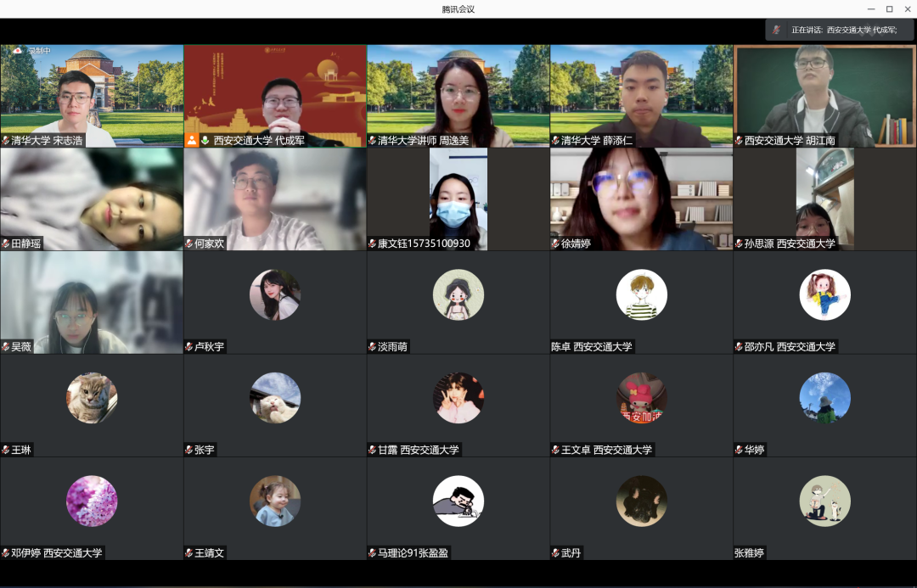Click the green active microphone icon for 代成军

click(205, 140)
